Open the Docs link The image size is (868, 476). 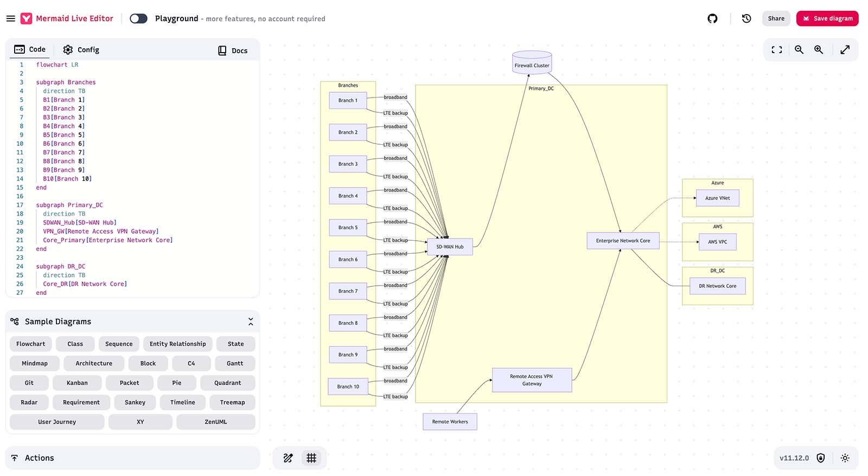point(233,50)
